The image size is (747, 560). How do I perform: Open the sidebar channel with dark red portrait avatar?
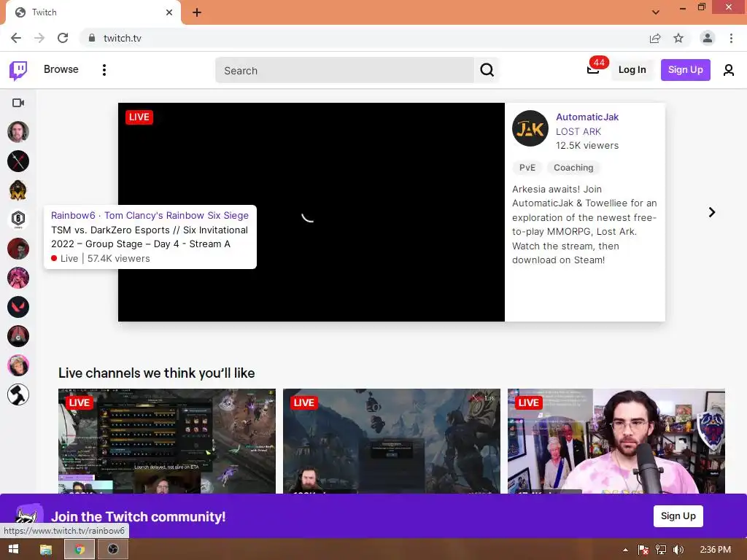[18, 249]
